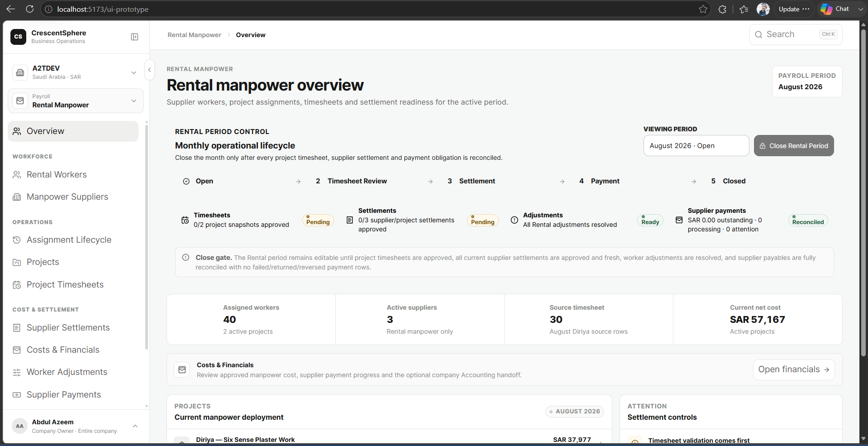Click the Adjustments alert circle icon

tap(515, 220)
